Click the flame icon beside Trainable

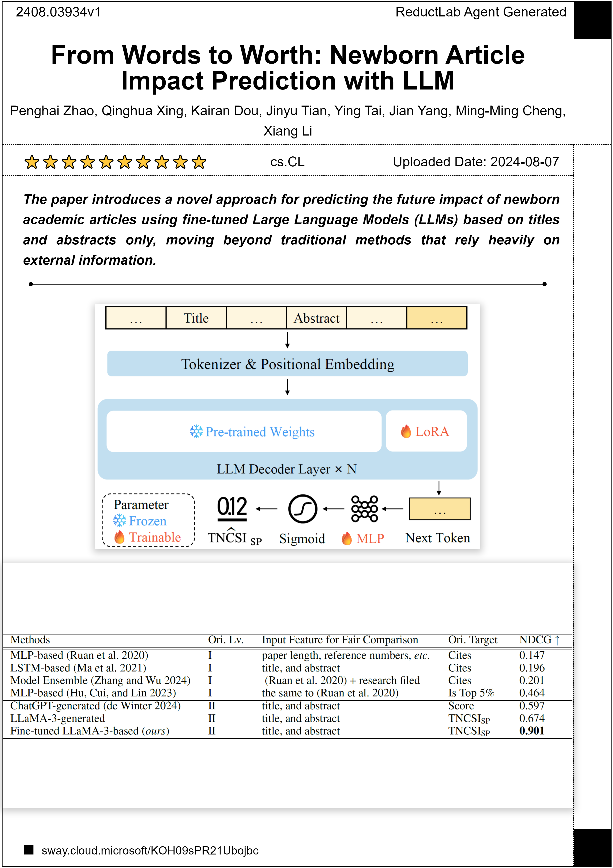coord(120,537)
